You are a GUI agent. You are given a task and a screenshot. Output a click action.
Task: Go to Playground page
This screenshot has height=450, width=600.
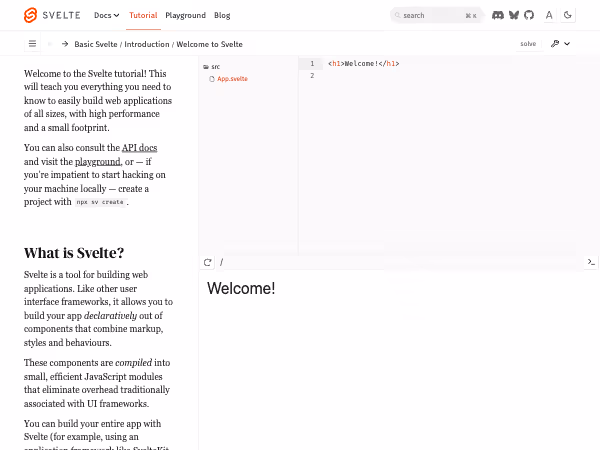(x=186, y=15)
